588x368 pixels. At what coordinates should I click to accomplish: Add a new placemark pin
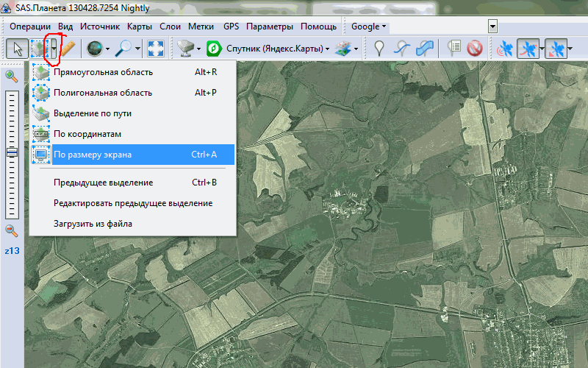coord(379,49)
